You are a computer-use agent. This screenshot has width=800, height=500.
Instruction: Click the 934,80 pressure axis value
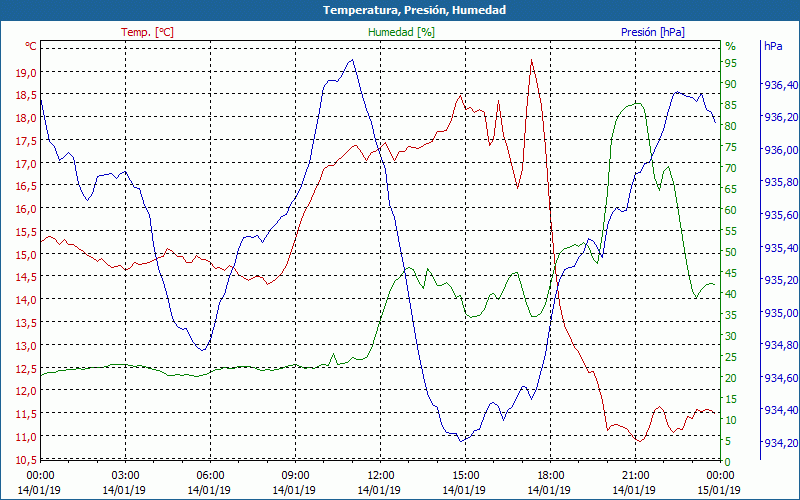click(780, 345)
